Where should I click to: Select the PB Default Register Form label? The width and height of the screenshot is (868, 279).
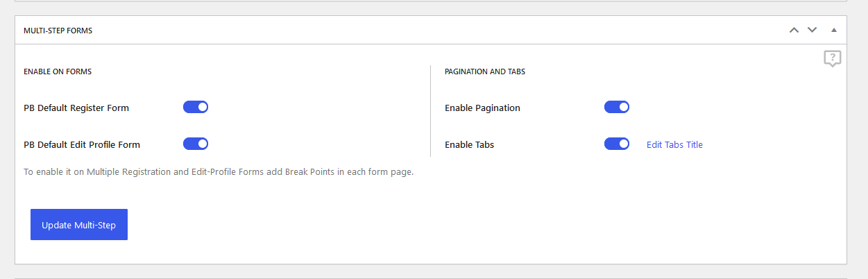76,108
